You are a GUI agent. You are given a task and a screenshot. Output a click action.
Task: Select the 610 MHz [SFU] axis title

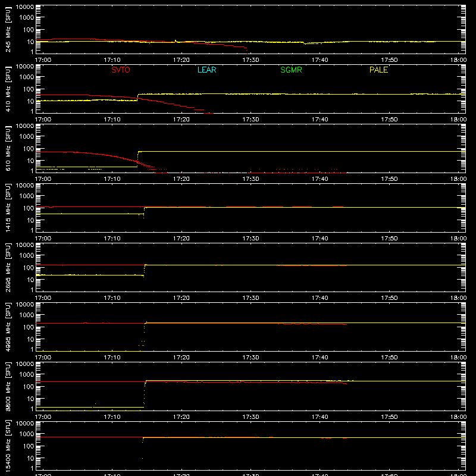(8, 148)
